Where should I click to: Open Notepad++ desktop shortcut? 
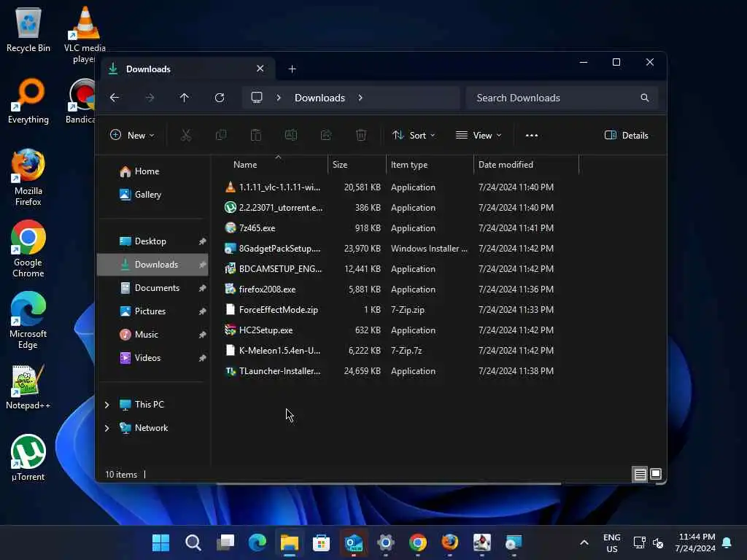point(28,386)
